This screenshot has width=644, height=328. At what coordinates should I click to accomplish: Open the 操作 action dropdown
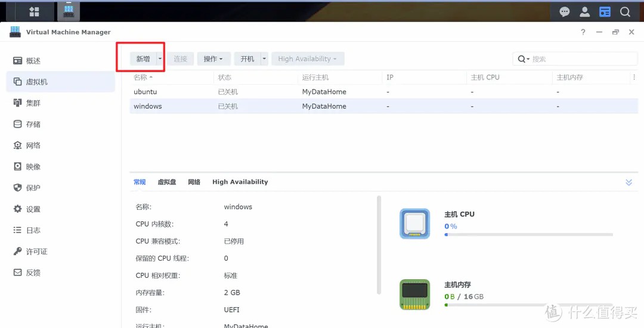tap(213, 58)
